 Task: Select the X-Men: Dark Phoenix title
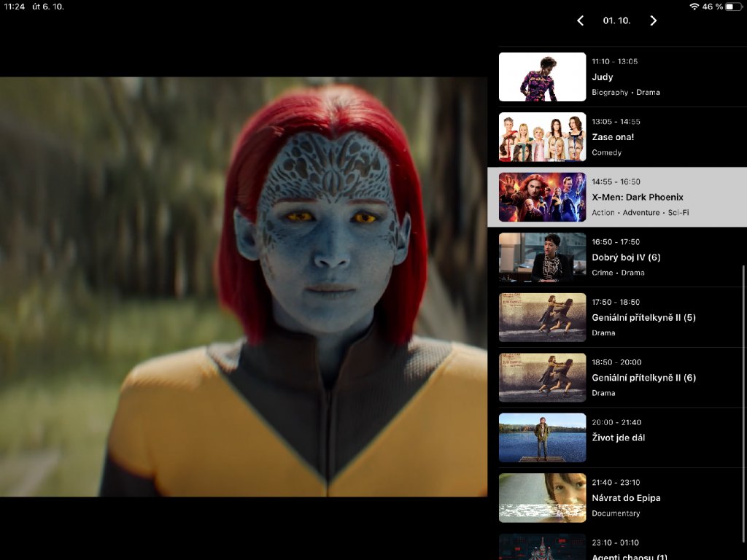tap(638, 197)
